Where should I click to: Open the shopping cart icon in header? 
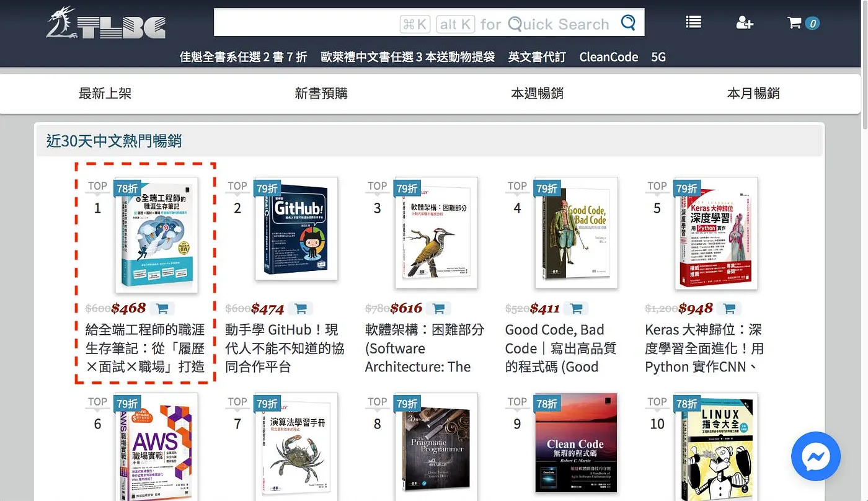point(794,23)
